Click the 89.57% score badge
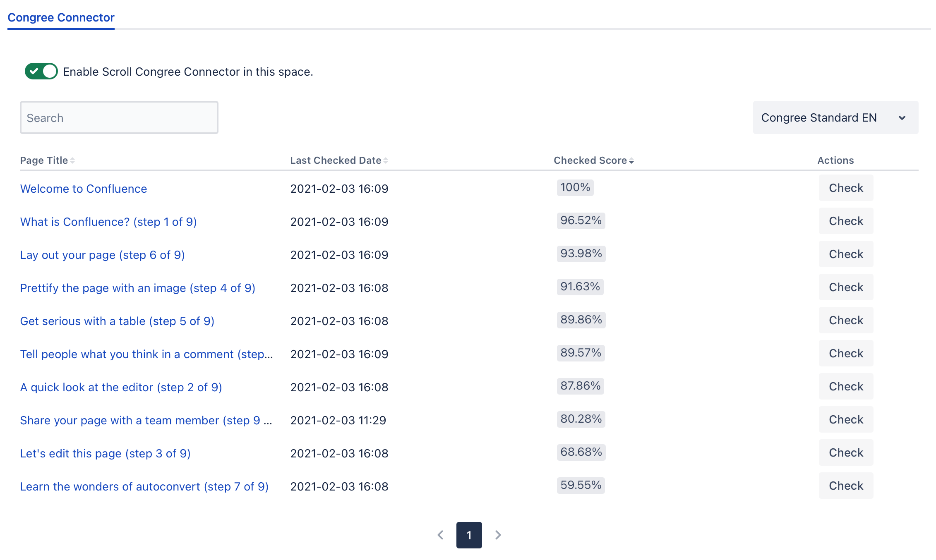This screenshot has height=560, width=936. pyautogui.click(x=581, y=353)
